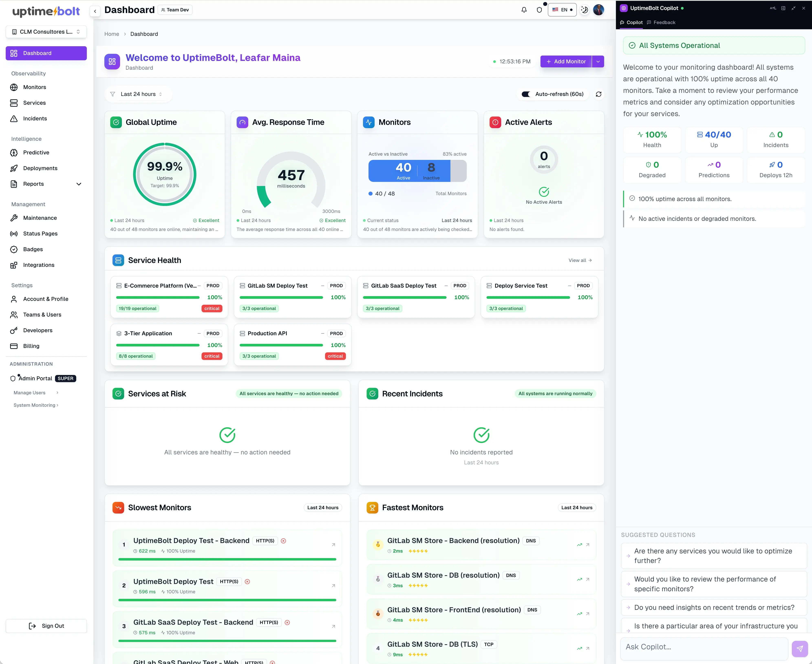Click the manual refresh icon
Viewport: 812px width, 664px height.
click(x=598, y=94)
